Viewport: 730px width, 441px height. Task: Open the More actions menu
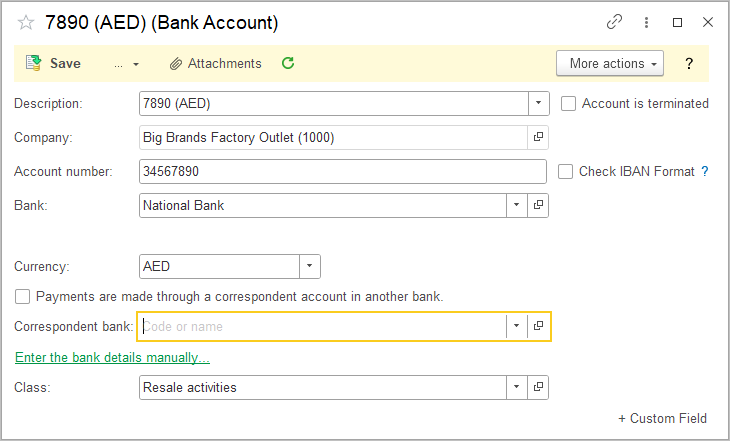pyautogui.click(x=610, y=63)
